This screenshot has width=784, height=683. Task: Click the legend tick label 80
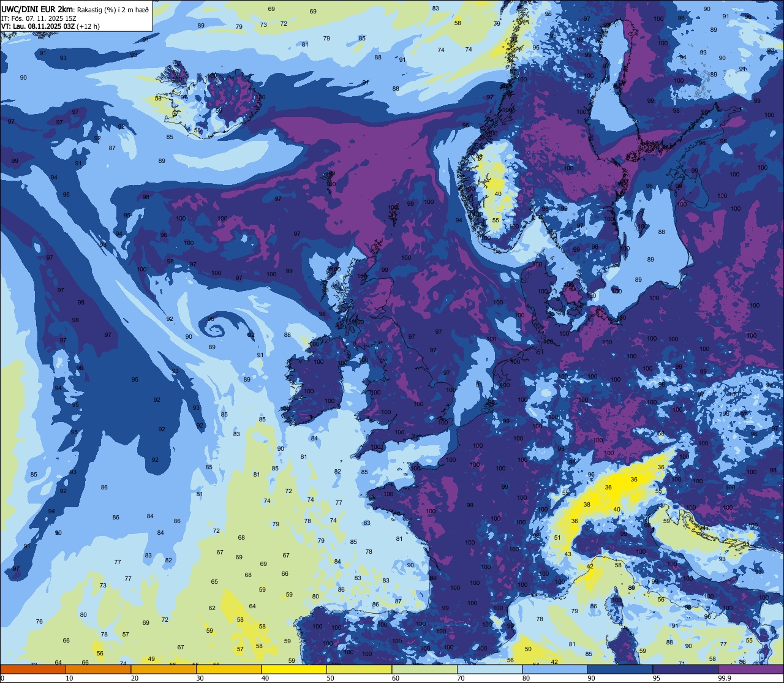(526, 678)
